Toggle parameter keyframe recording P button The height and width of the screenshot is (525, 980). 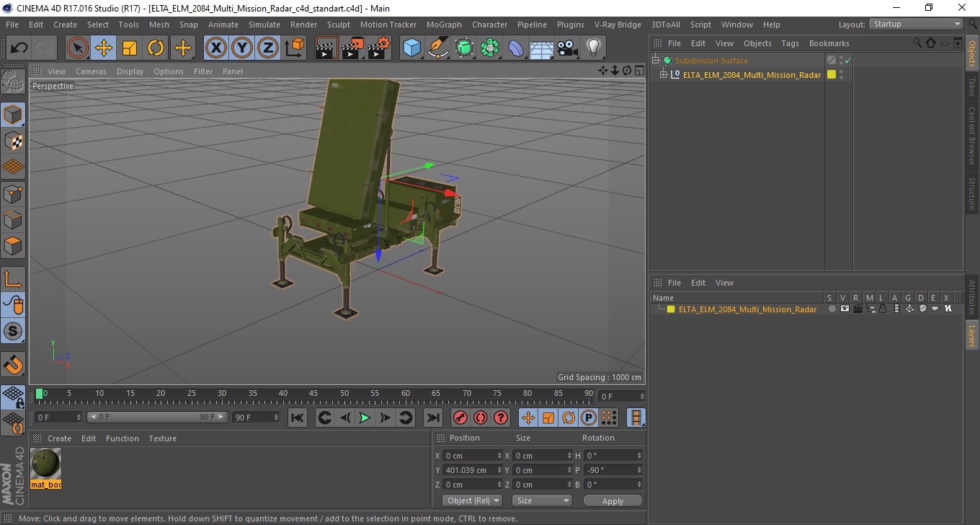pyautogui.click(x=589, y=418)
